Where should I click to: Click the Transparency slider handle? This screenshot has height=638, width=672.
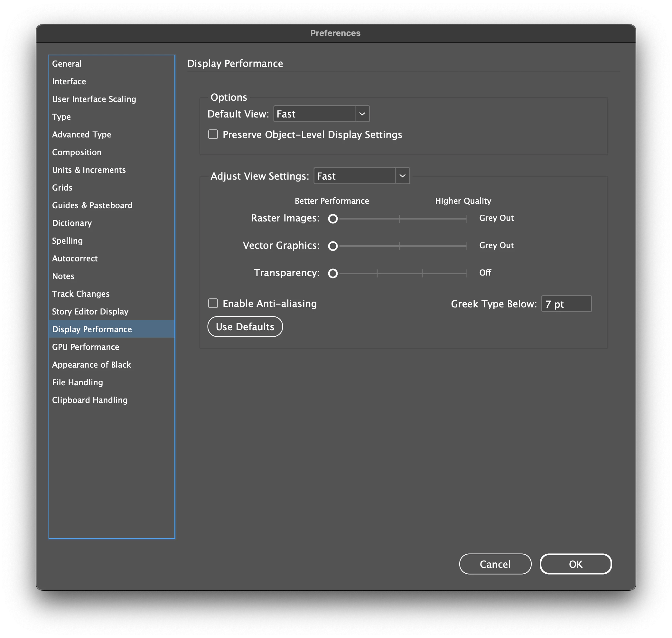(x=332, y=273)
